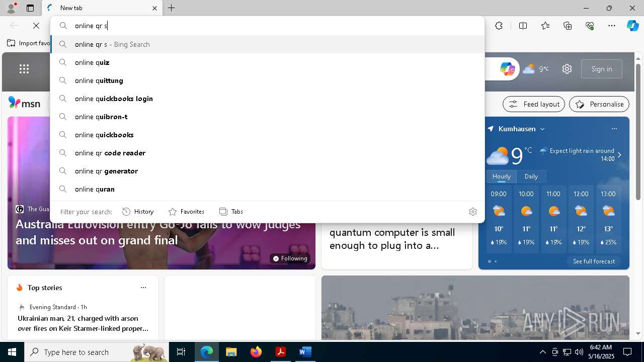The height and width of the screenshot is (362, 644).
Task: Filter search by Tabs
Action: [x=231, y=212]
